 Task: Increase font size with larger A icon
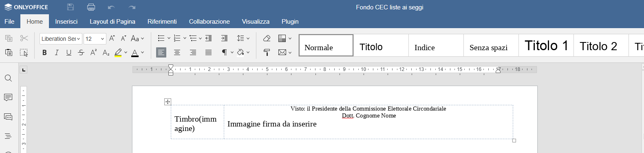pos(112,38)
